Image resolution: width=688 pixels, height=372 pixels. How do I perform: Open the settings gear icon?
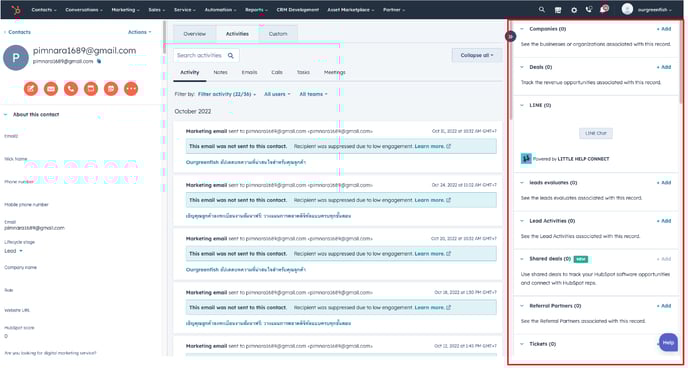coord(574,10)
